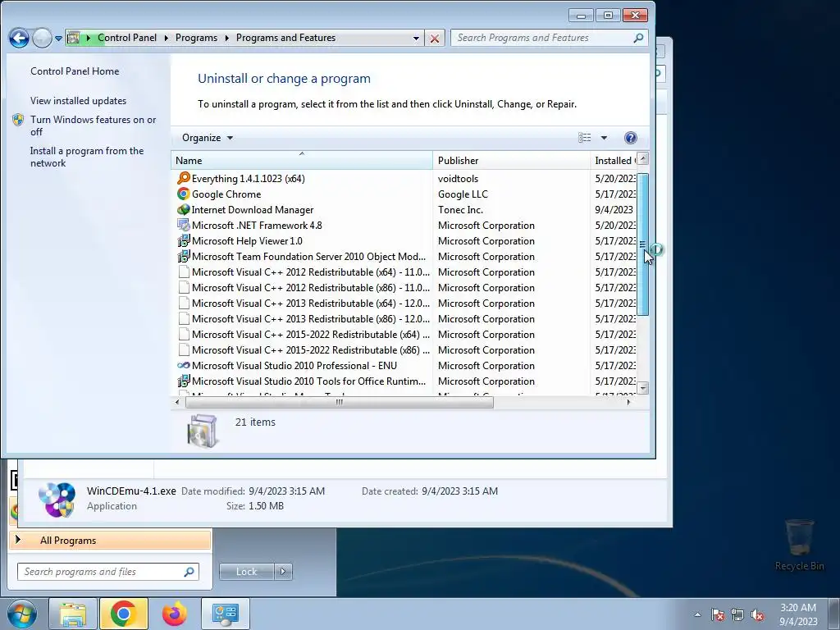Select the Programs and Features breadcrumb

[x=285, y=38]
